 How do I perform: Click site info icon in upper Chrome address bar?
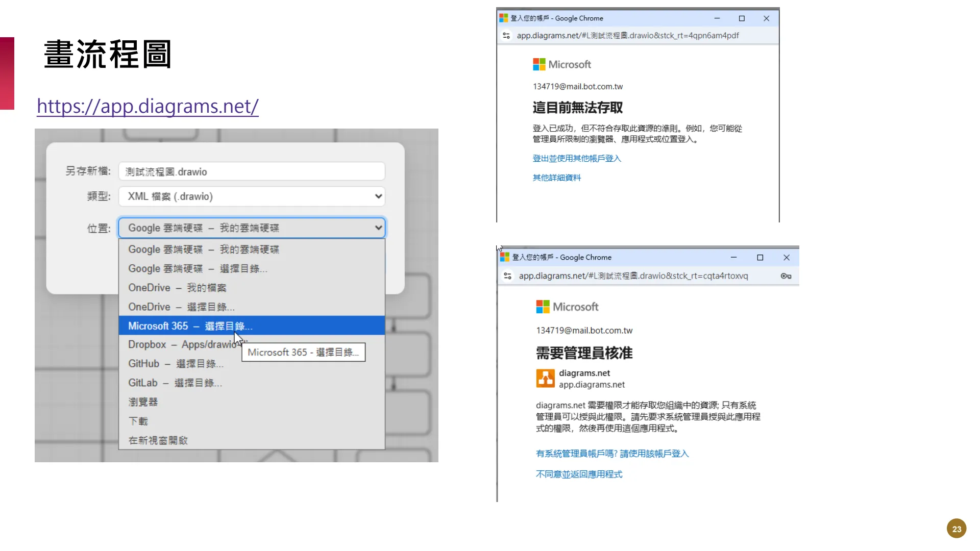click(506, 36)
